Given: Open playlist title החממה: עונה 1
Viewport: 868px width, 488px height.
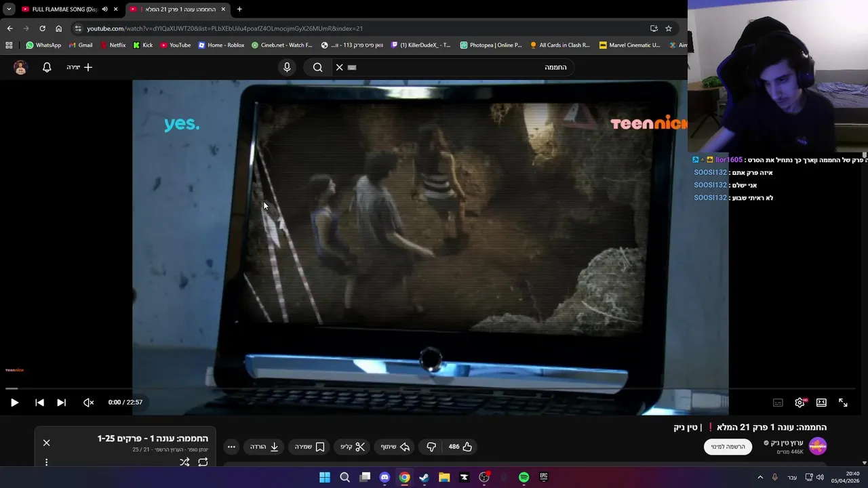Looking at the screenshot, I should (153, 439).
